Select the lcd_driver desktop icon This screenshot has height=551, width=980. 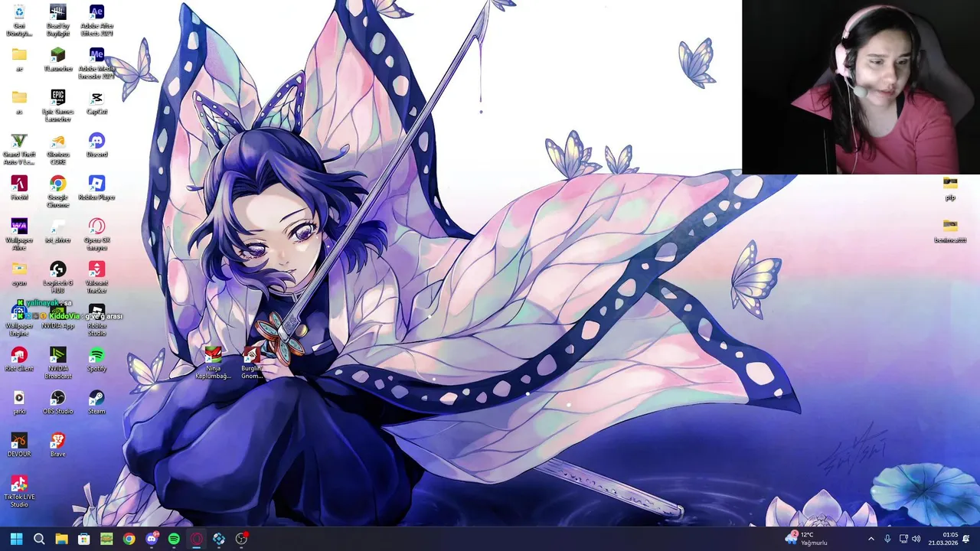pyautogui.click(x=57, y=231)
